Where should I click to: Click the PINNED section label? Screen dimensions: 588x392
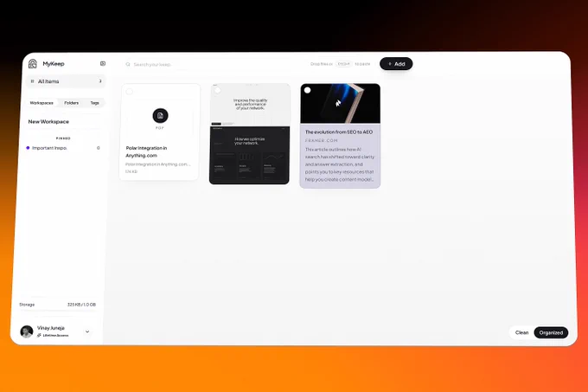pos(63,138)
